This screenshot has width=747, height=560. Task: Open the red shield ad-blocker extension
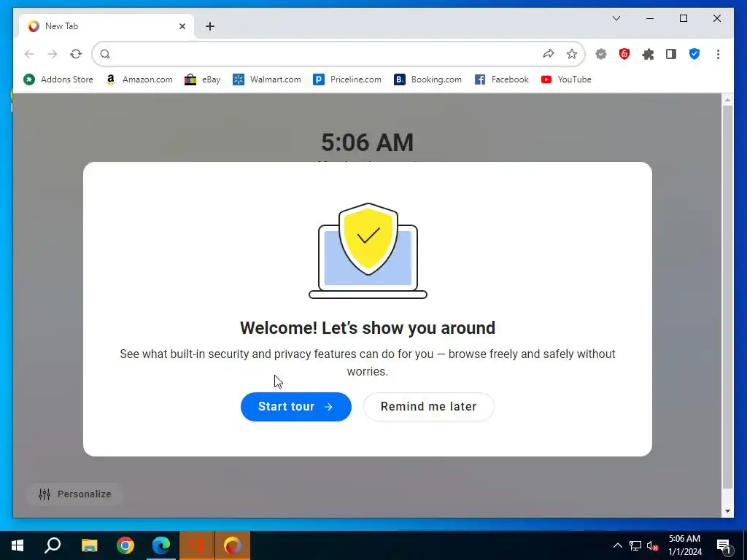coord(624,54)
